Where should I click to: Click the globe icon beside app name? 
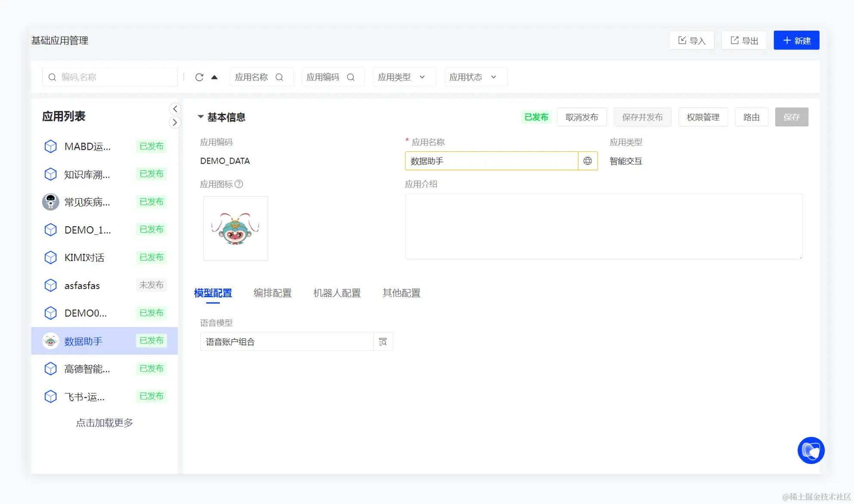[x=588, y=161]
